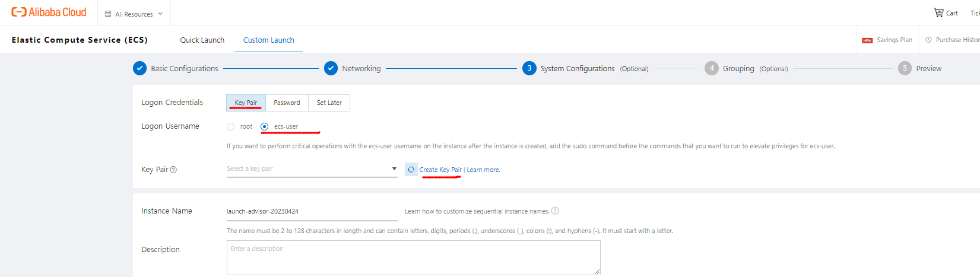Click the Instance Name input field

(x=312, y=211)
